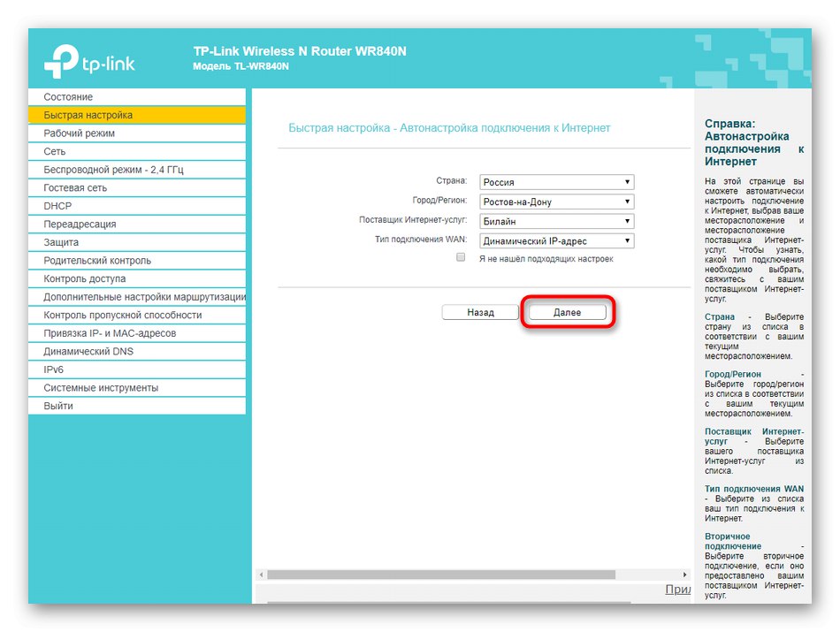Image resolution: width=840 pixels, height=632 pixels.
Task: Open Беспроводной режим - 2,4 ГГц
Action: coord(137,170)
